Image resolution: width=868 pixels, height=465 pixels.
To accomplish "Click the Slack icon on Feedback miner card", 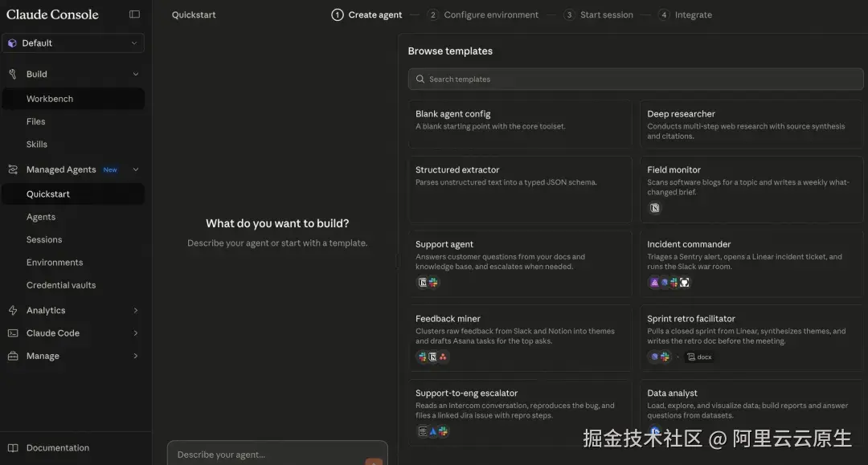I will [x=423, y=357].
